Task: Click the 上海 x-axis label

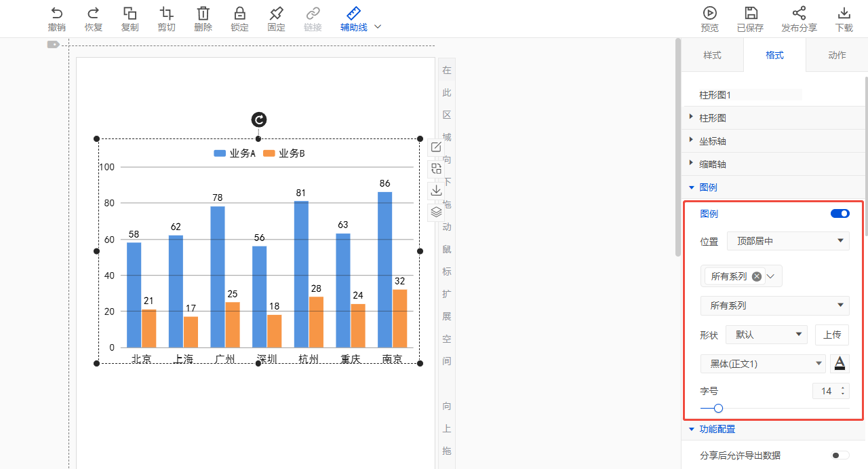Action: 183,358
